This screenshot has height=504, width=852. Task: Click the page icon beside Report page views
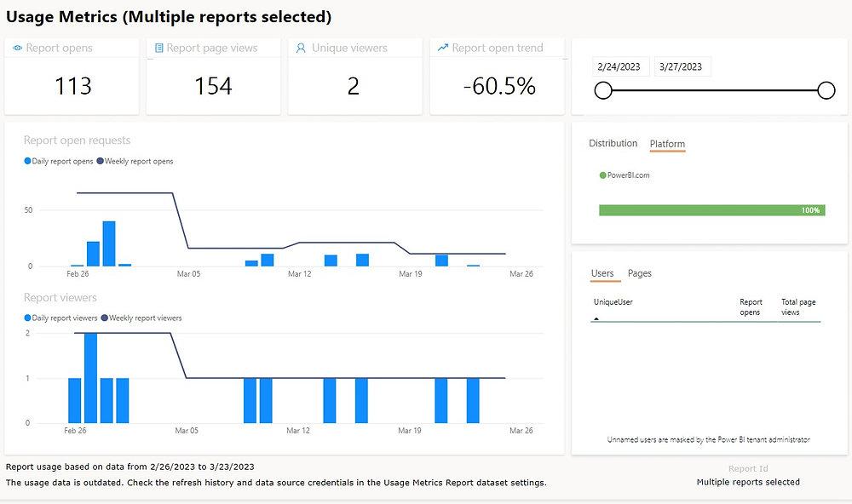159,49
